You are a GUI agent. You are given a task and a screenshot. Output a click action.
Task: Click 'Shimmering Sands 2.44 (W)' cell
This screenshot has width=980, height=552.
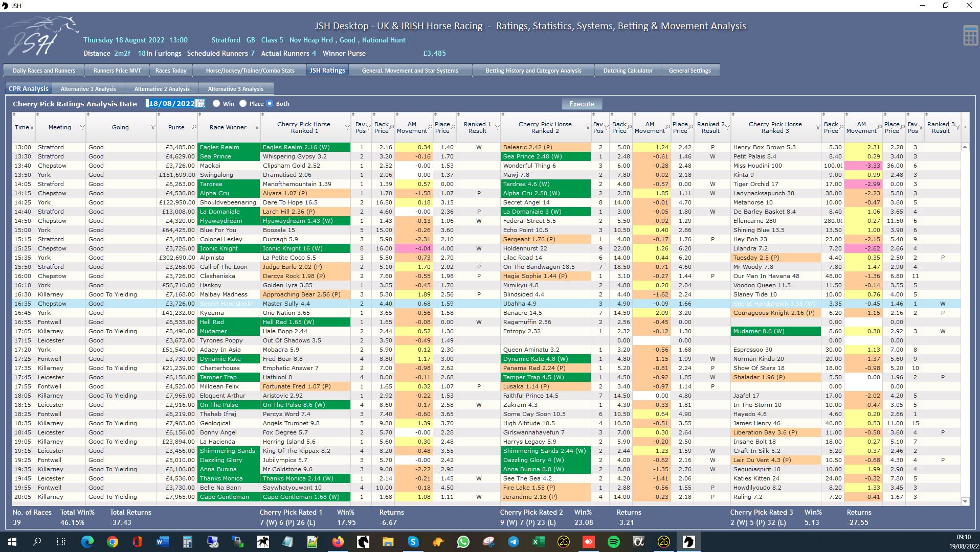pos(546,451)
